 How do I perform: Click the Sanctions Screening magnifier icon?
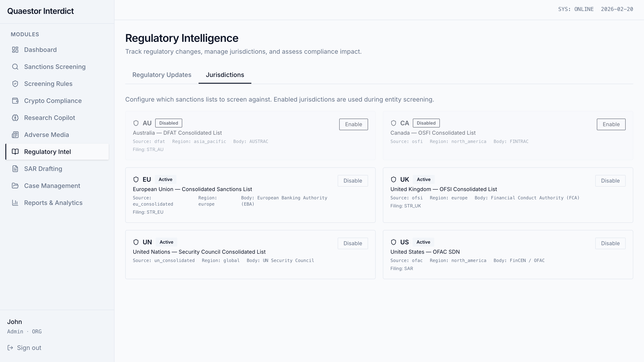(x=15, y=67)
